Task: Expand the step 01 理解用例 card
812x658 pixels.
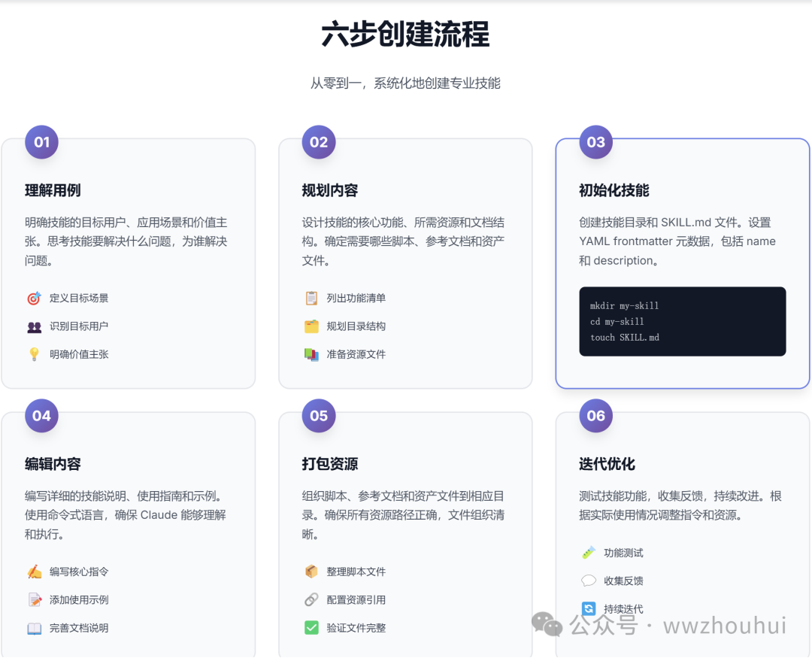Action: click(129, 262)
